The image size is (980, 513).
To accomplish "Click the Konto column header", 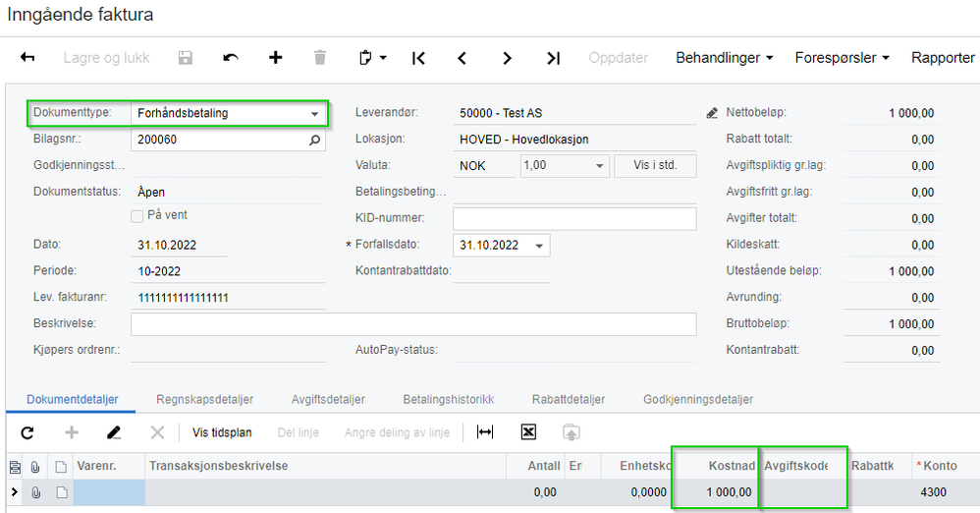I will [946, 466].
